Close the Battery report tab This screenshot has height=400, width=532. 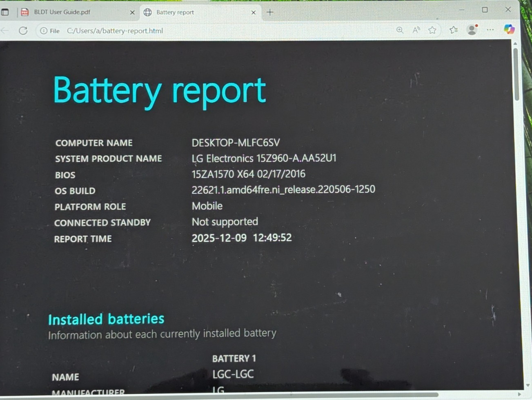point(254,13)
